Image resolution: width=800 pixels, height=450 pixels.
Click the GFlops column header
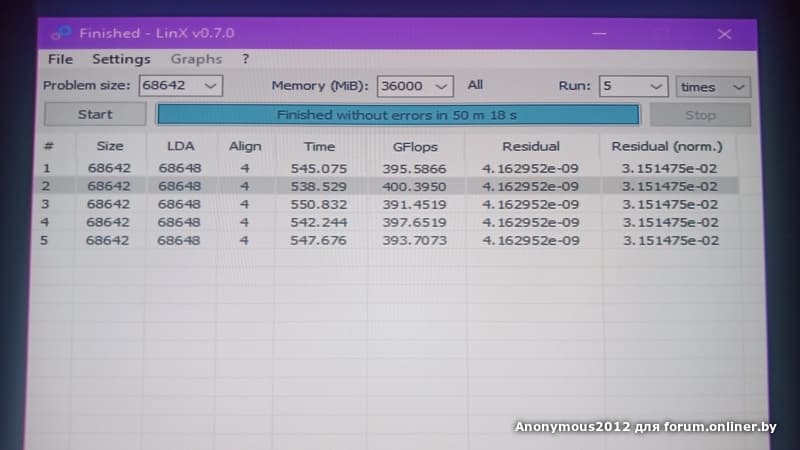coord(415,147)
